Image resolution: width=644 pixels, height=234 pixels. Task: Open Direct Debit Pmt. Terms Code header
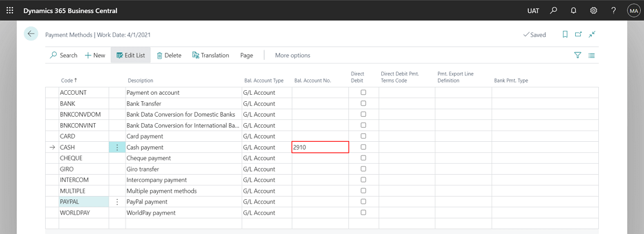tap(400, 77)
